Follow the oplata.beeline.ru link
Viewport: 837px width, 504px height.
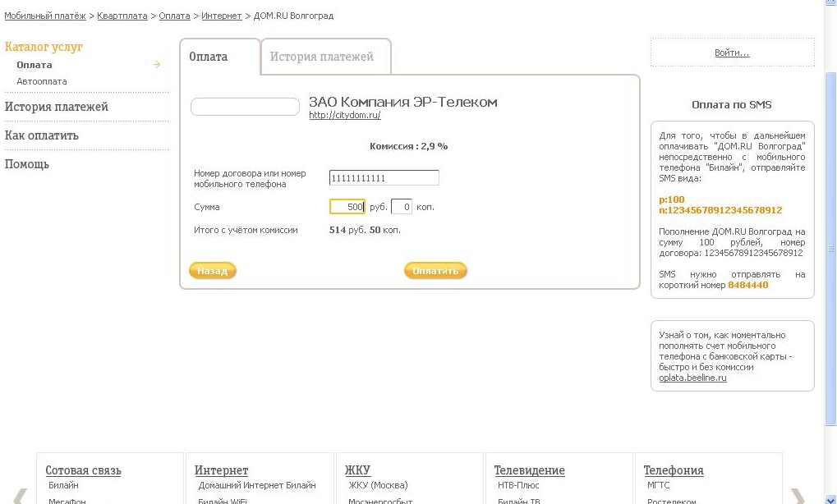[x=692, y=378]
